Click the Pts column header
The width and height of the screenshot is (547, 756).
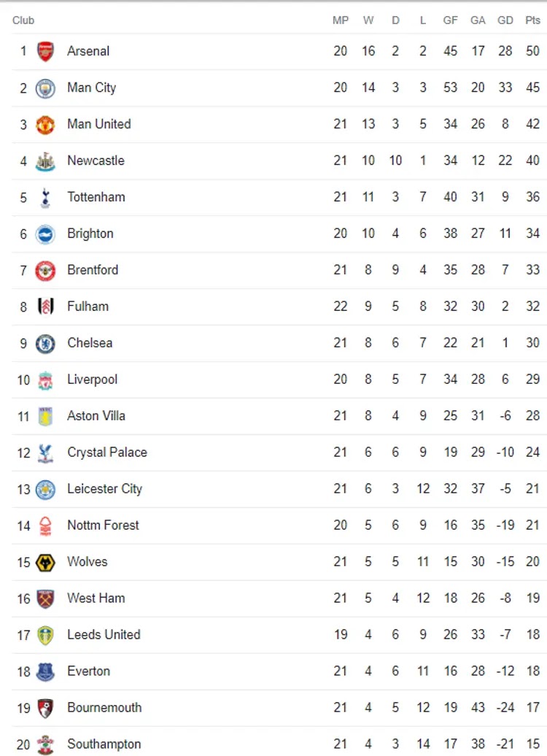(x=532, y=20)
